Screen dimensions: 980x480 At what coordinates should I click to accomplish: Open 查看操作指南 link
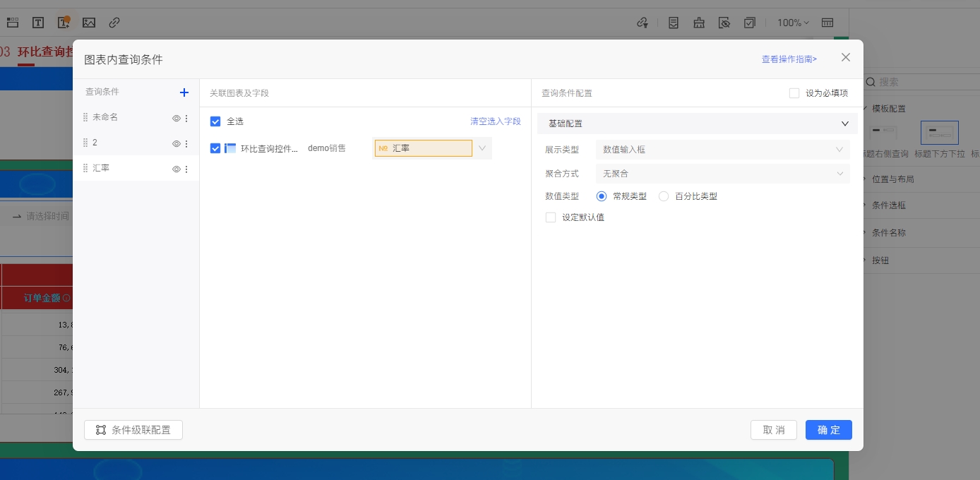[789, 59]
